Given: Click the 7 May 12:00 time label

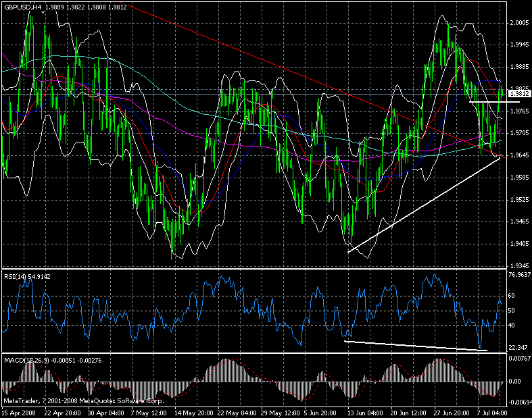Looking at the screenshot, I should (149, 413).
